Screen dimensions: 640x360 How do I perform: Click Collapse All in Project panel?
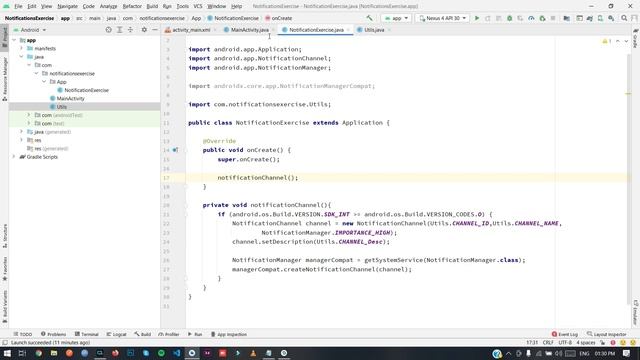tap(131, 30)
